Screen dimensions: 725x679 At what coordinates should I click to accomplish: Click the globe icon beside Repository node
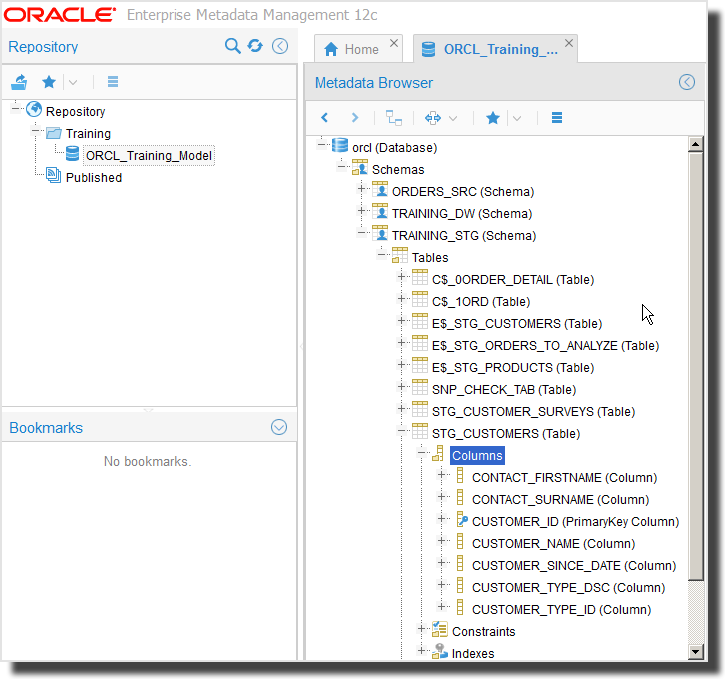click(x=34, y=110)
